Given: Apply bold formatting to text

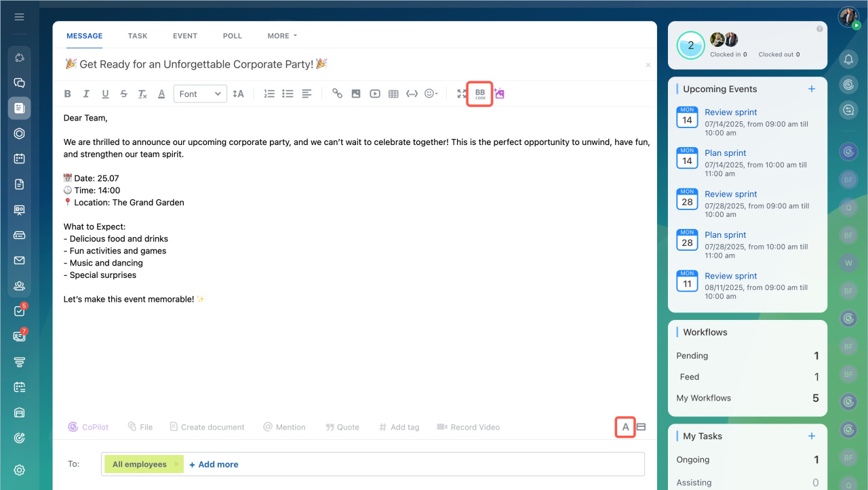Looking at the screenshot, I should pyautogui.click(x=67, y=94).
